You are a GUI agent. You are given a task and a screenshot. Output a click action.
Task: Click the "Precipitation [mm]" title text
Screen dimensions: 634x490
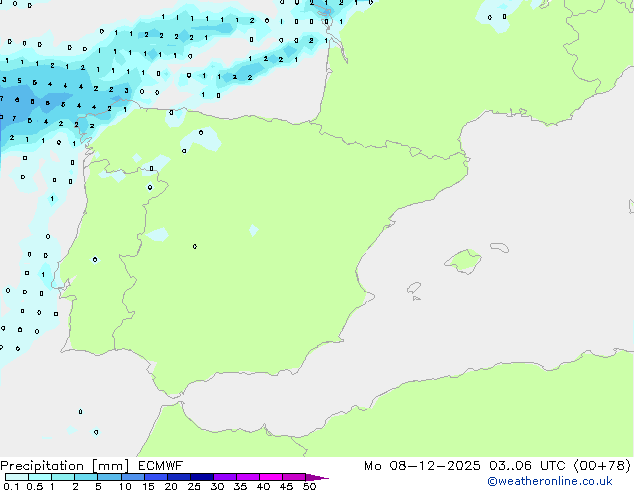click(x=64, y=466)
